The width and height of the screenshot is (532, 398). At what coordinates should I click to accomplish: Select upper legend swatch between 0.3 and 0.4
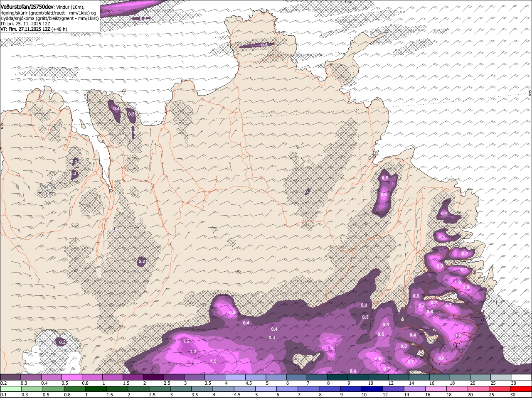pos(31,377)
